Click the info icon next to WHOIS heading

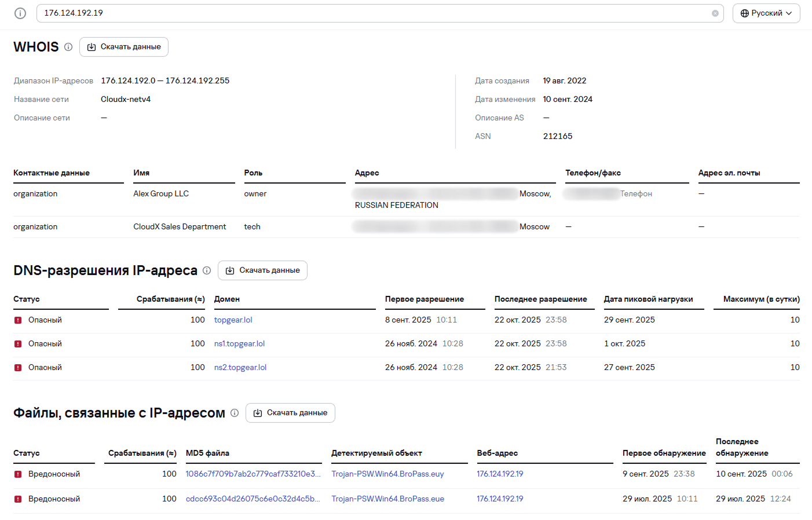(68, 47)
